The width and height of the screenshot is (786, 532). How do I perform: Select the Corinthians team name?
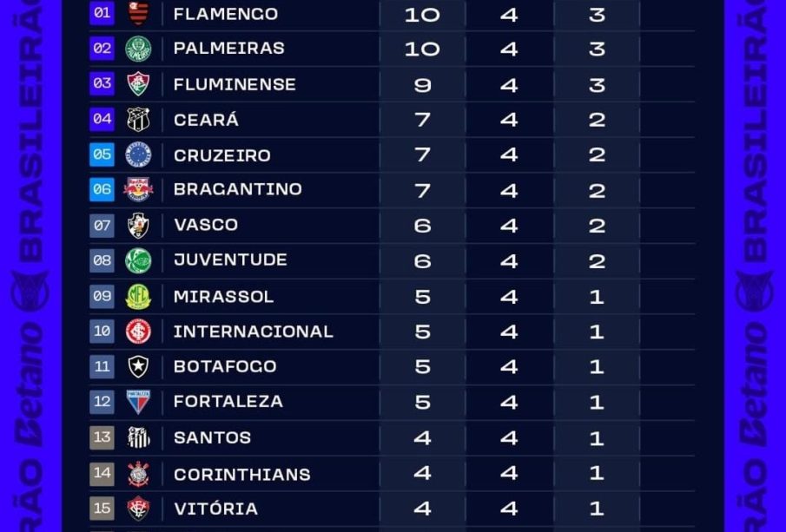tap(241, 475)
